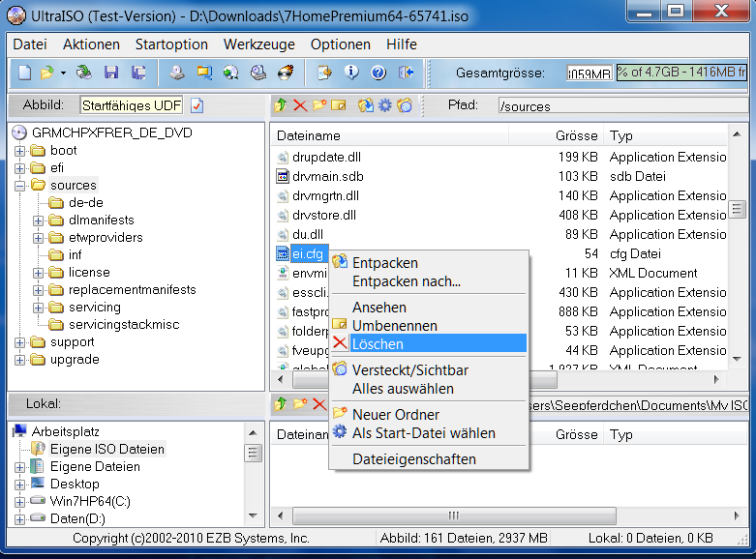Click the Rename icon in image pane toolbar

(x=339, y=104)
